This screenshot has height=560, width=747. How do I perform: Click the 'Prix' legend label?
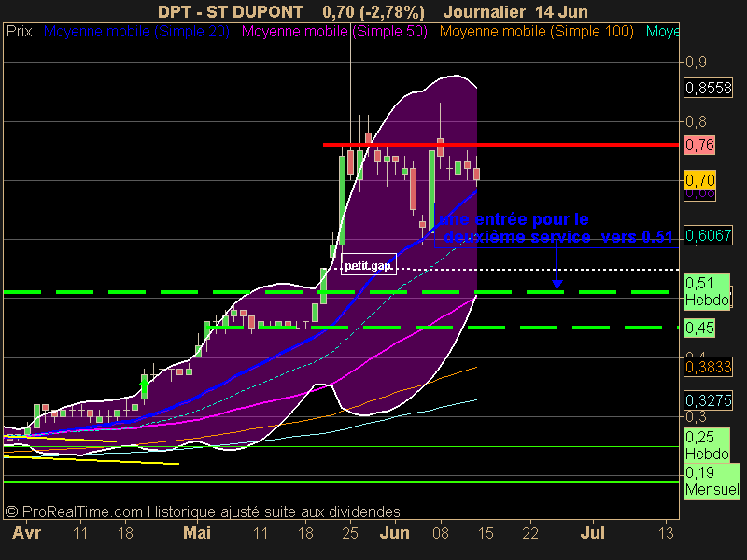click(x=19, y=32)
